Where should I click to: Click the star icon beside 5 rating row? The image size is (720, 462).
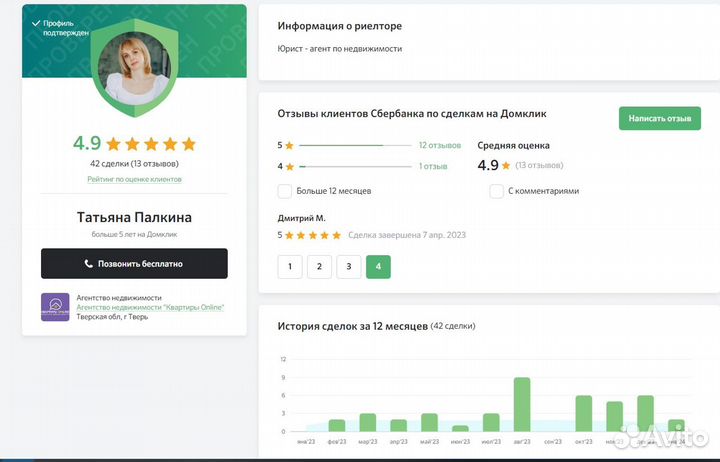289,146
